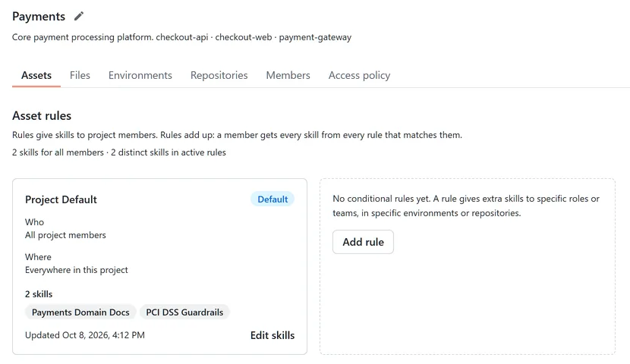The height and width of the screenshot is (364, 630).
Task: Click the 'No conditional rules yet' message
Action: [466, 206]
